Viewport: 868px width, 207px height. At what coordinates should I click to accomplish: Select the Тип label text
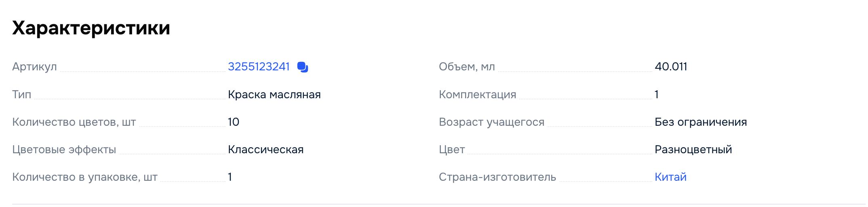tap(22, 95)
